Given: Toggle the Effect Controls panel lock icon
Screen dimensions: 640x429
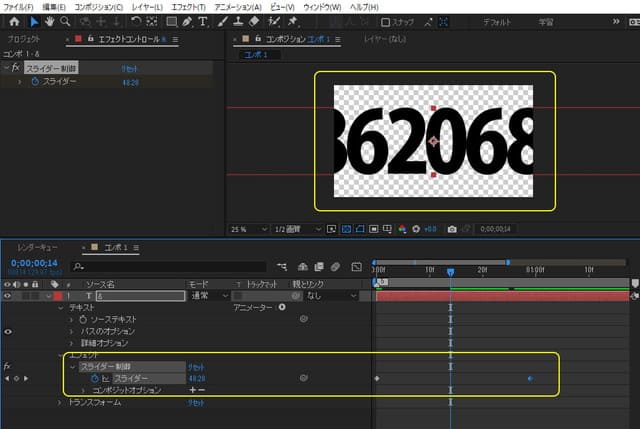Looking at the screenshot, I should coord(91,39).
